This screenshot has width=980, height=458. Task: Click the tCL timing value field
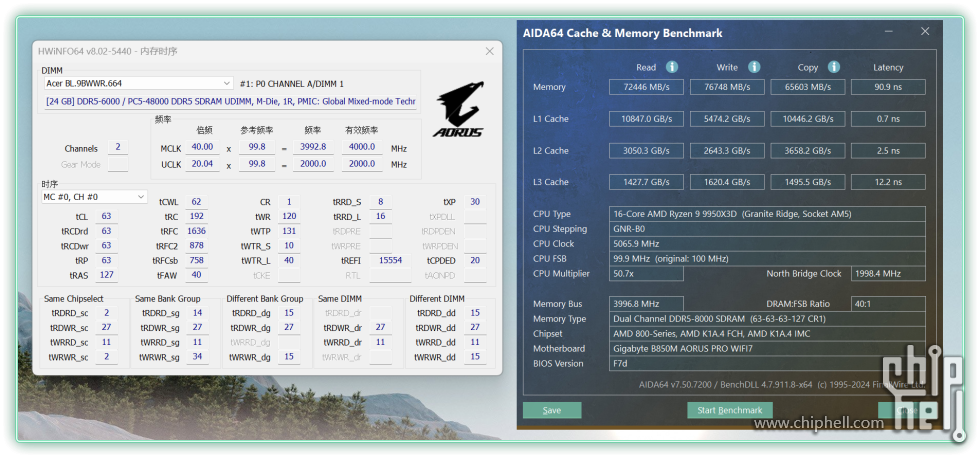(106, 216)
